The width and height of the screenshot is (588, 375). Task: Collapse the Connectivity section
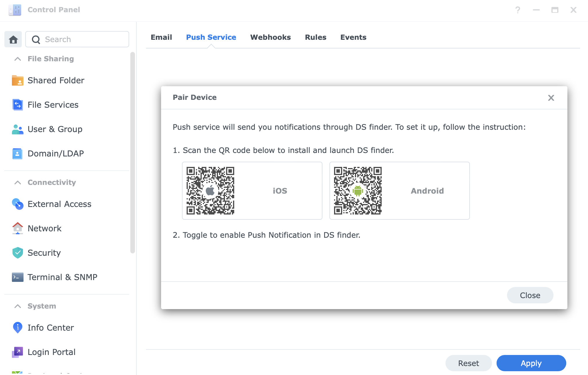18,183
